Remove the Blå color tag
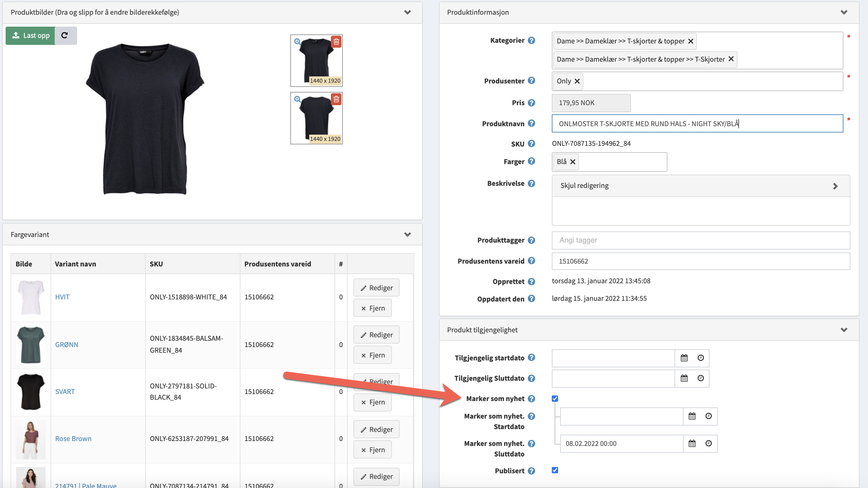The height and width of the screenshot is (488, 868). tap(573, 162)
